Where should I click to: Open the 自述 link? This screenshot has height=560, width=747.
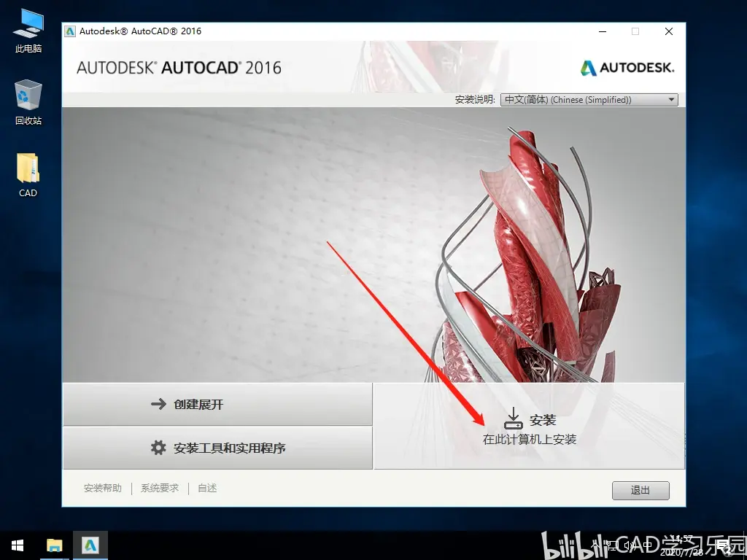point(207,488)
